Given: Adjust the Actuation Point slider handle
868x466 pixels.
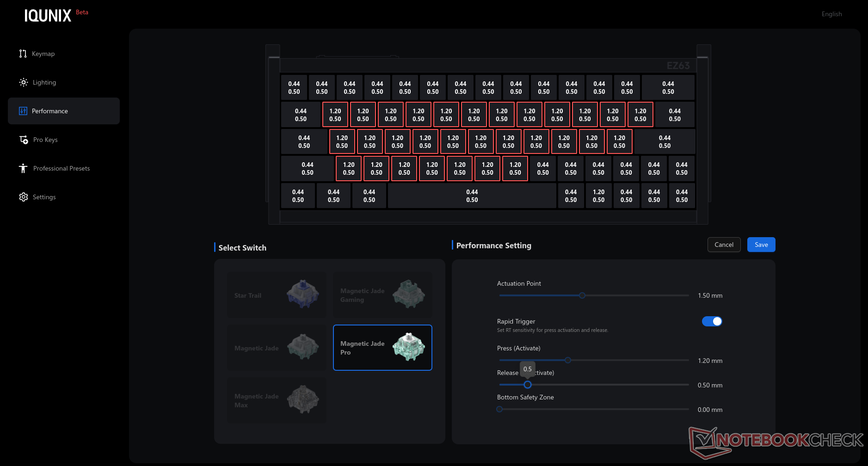Looking at the screenshot, I should [x=582, y=295].
